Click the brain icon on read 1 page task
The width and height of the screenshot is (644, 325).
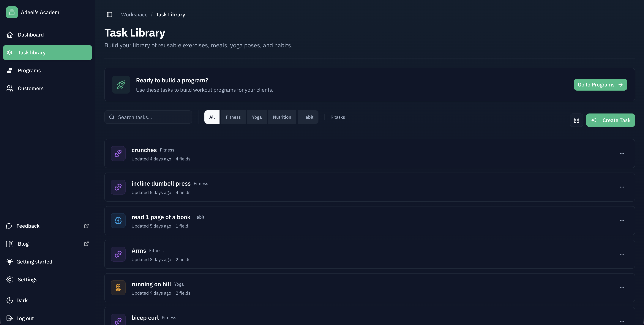point(118,220)
